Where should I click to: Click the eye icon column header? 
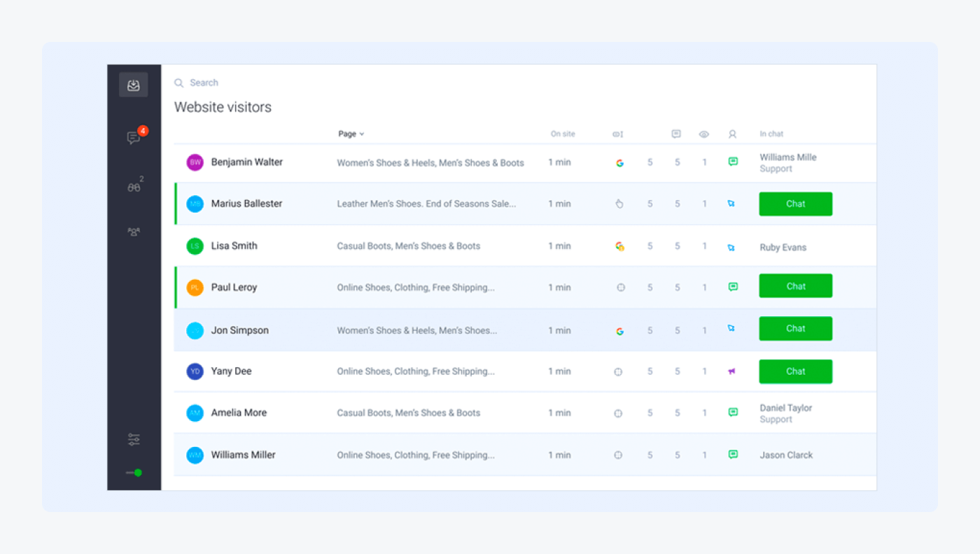click(x=703, y=134)
